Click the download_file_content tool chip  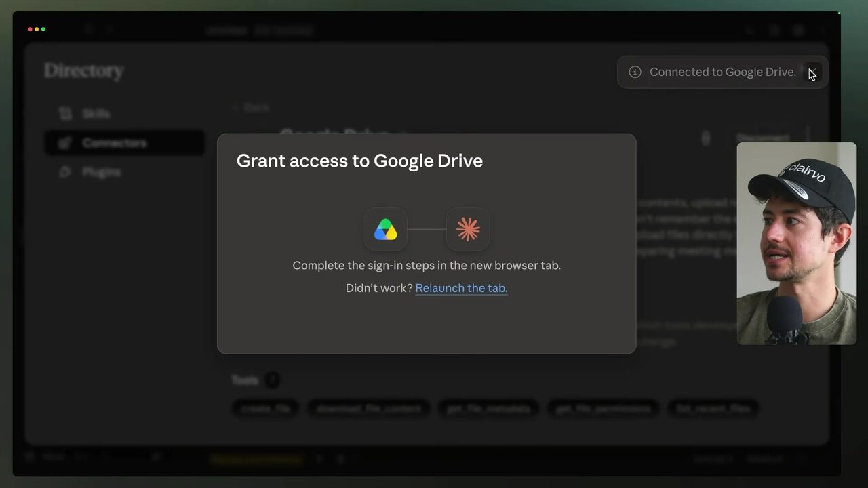[368, 408]
